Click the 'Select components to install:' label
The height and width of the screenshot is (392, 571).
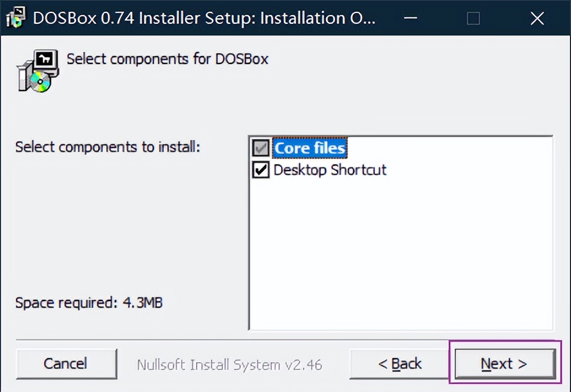(x=108, y=147)
